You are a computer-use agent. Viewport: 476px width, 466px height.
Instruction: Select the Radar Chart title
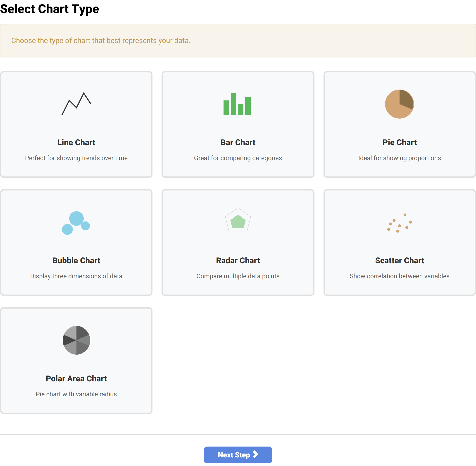click(238, 260)
